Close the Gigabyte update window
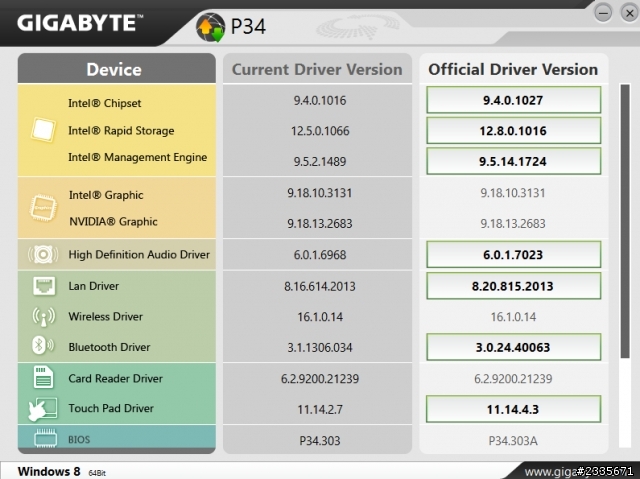Screen dimensions: 640x479 coord(629,13)
